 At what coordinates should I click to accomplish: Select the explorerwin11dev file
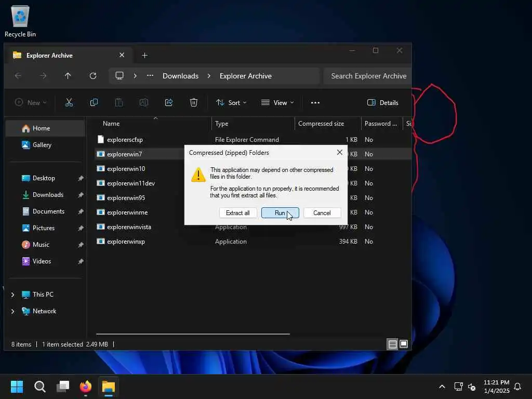(x=131, y=183)
